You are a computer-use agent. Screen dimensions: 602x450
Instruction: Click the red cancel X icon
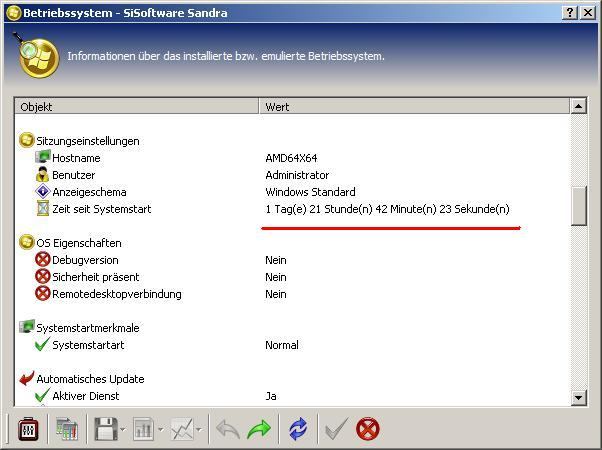367,429
